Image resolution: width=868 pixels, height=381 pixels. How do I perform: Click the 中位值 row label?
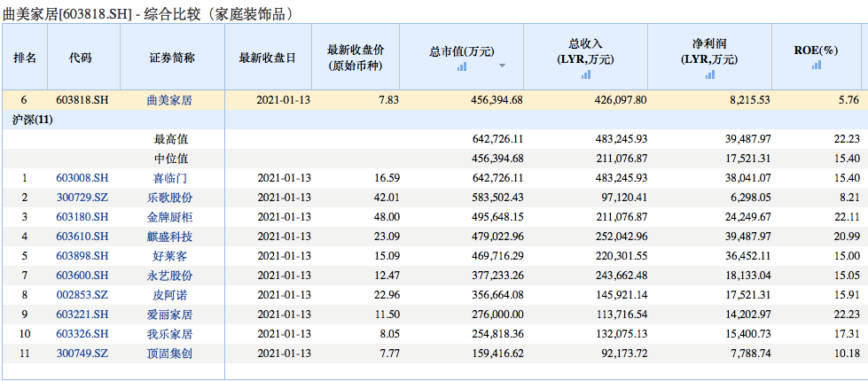(x=171, y=159)
